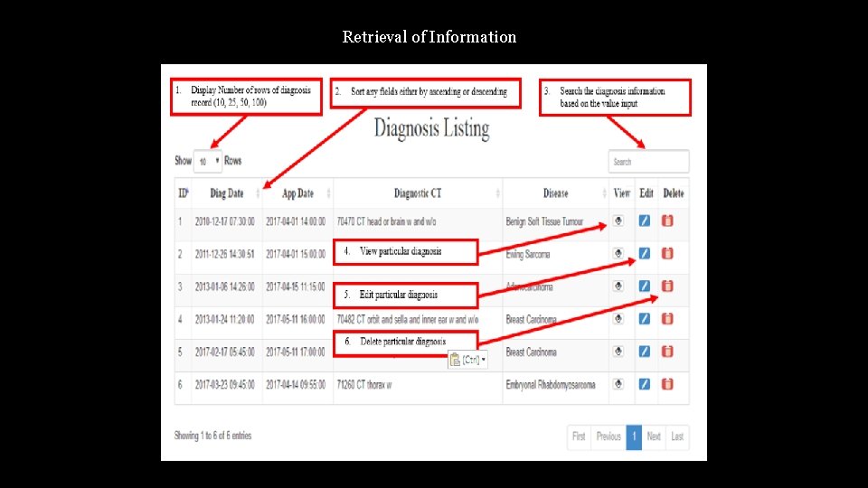
Task: Select the Diagnosis Listing heading
Action: click(432, 128)
